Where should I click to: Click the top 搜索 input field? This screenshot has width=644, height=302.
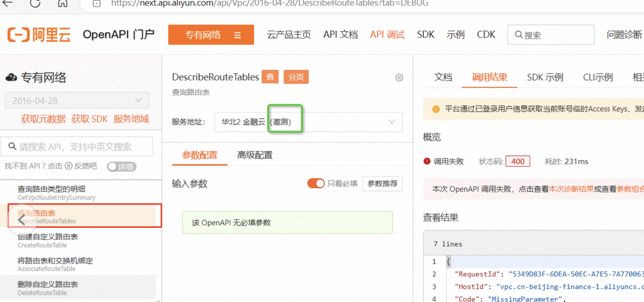click(551, 35)
